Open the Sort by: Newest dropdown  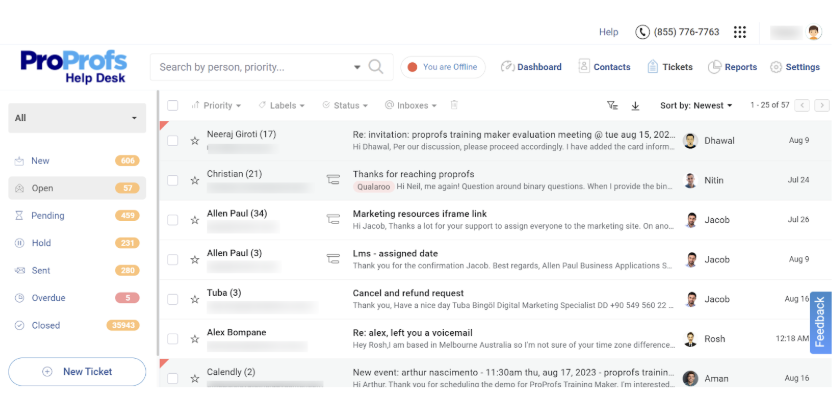click(x=696, y=106)
